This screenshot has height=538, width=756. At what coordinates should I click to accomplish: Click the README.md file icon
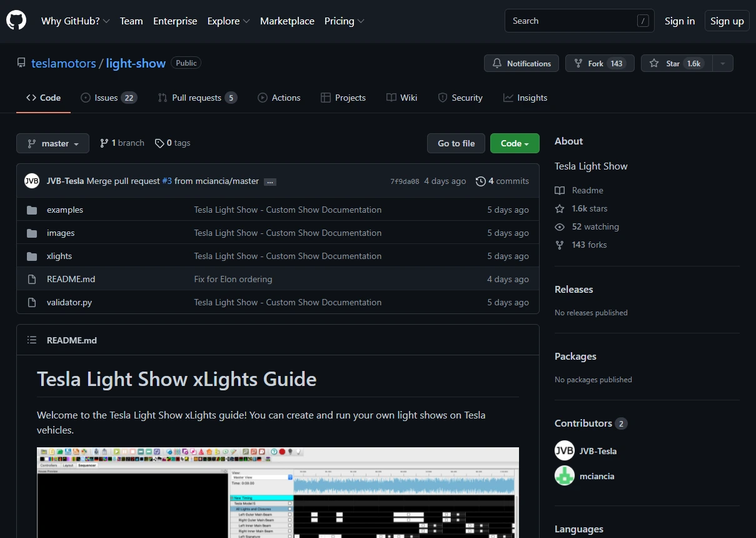[x=32, y=280]
